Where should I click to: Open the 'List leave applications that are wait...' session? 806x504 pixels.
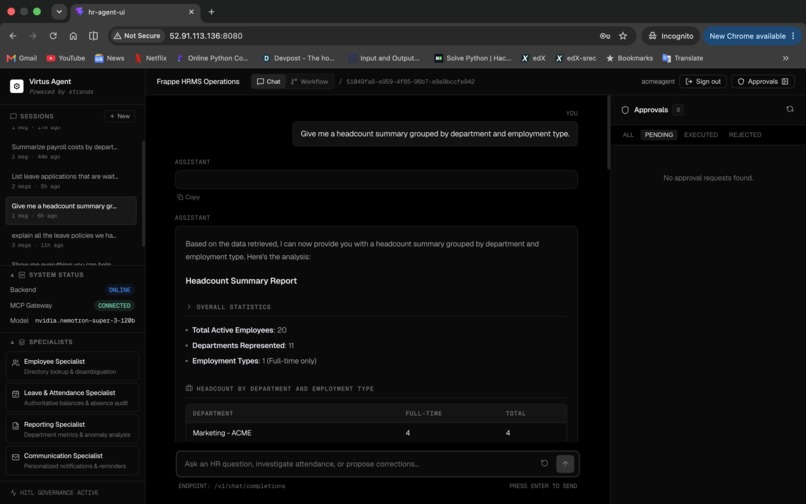[x=71, y=181]
